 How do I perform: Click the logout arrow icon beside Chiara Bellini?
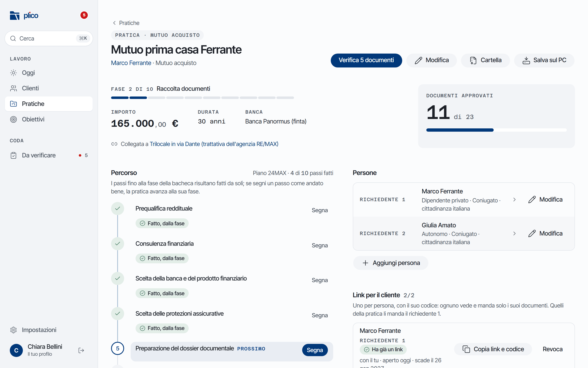point(81,350)
